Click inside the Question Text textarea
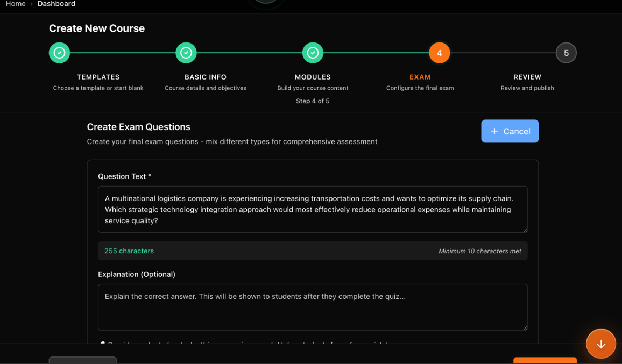 312,209
